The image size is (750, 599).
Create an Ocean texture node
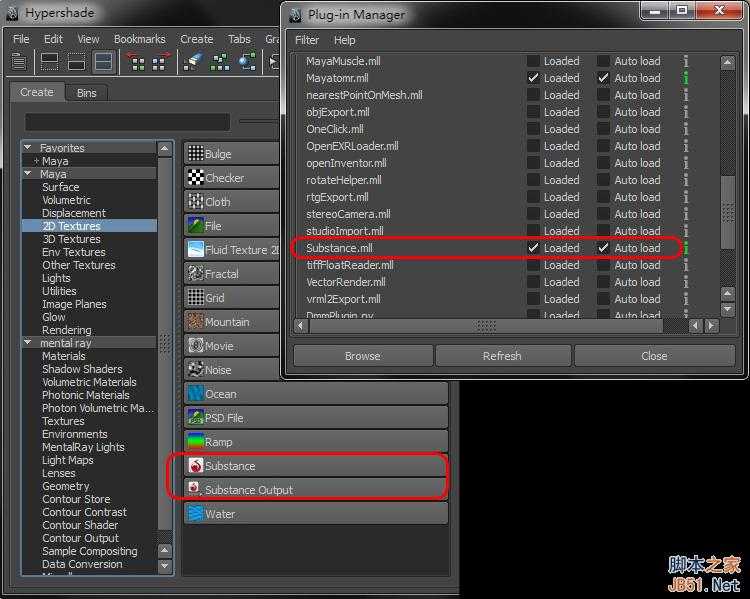(x=316, y=394)
